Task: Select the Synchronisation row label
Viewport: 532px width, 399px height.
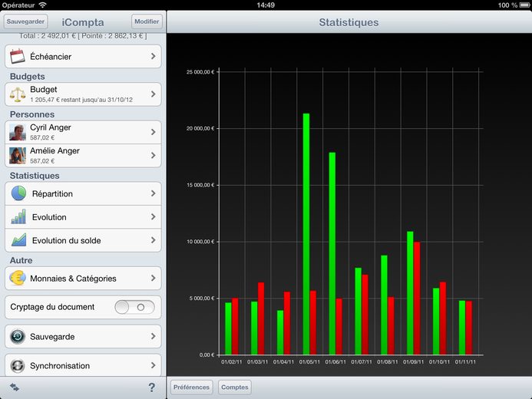Action: 60,366
